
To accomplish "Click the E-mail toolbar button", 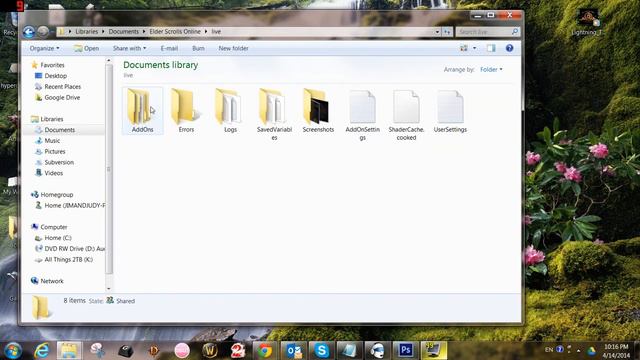I will pos(169,48).
